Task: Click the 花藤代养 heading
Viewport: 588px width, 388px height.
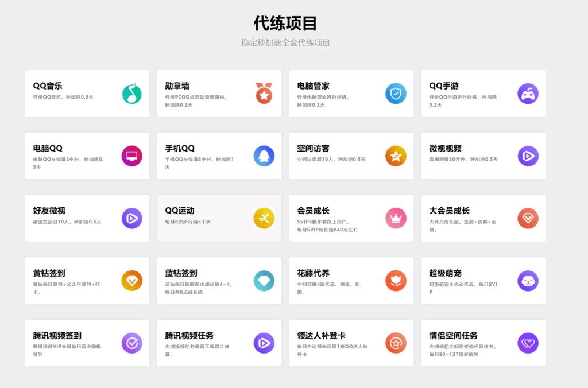Action: pos(313,273)
